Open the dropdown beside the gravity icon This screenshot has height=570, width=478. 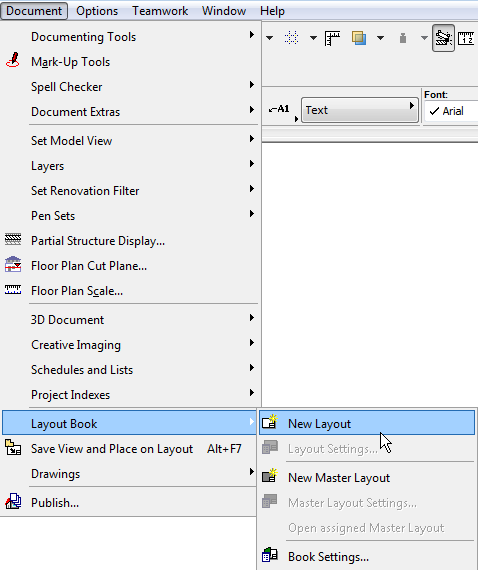pyautogui.click(x=424, y=38)
